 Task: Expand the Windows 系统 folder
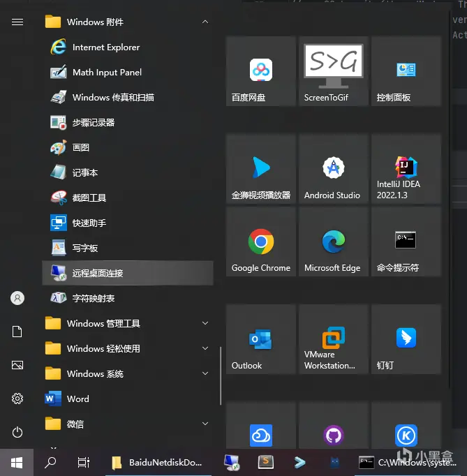128,373
